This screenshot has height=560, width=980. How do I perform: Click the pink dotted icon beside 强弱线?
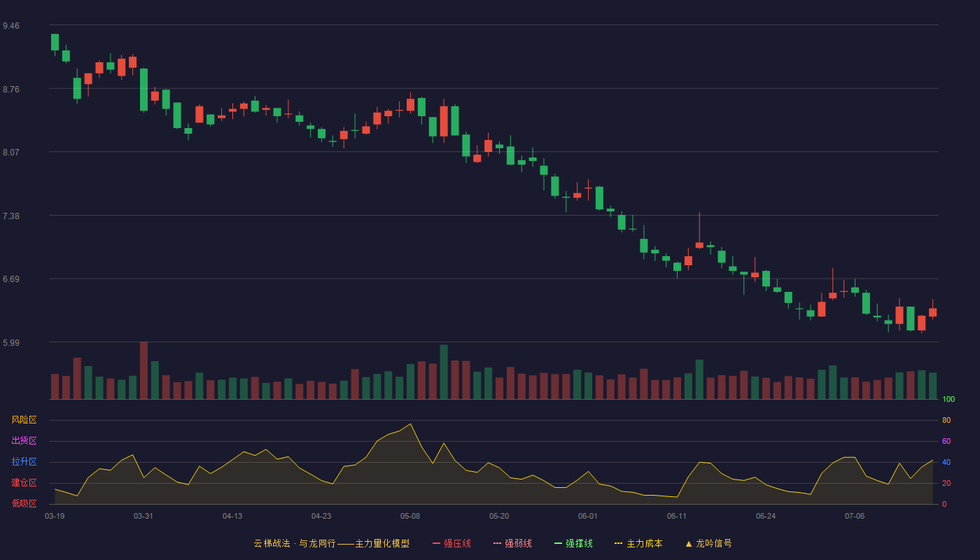[497, 543]
